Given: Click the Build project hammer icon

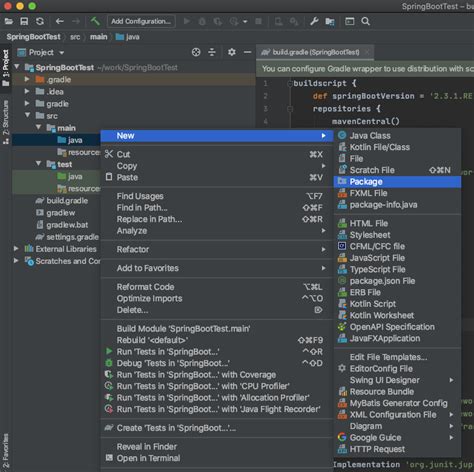Looking at the screenshot, I should (x=95, y=21).
